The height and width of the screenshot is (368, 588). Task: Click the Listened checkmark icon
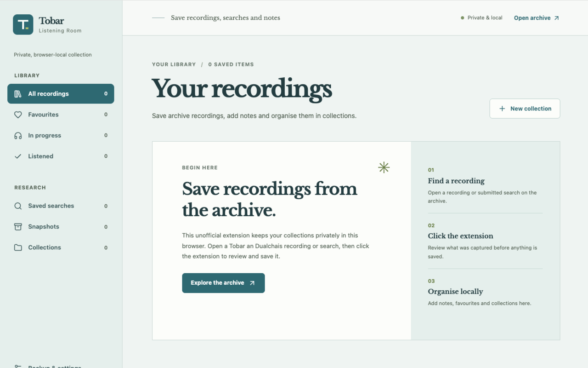click(x=18, y=156)
